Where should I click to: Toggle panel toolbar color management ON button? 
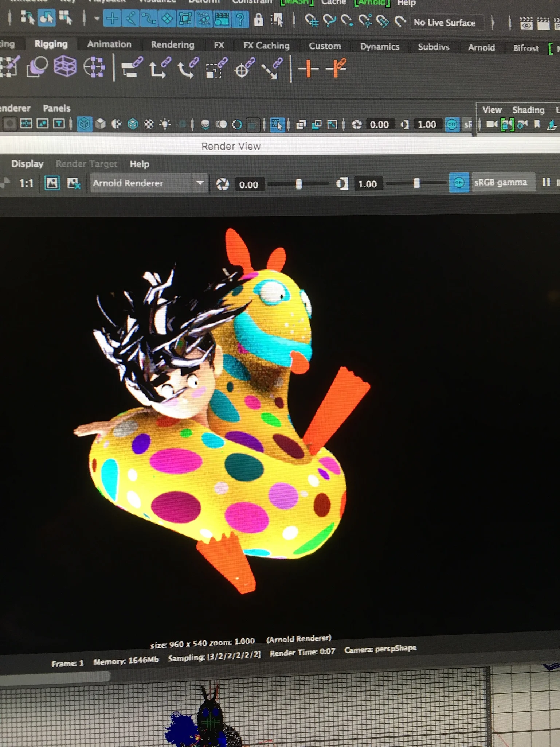[452, 125]
